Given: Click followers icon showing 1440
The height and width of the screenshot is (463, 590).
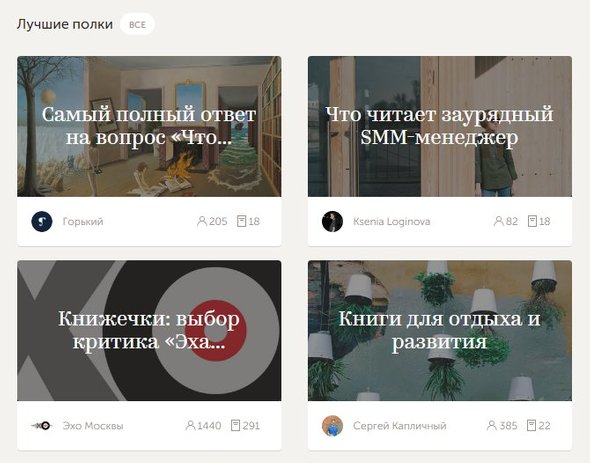Looking at the screenshot, I should click(190, 425).
